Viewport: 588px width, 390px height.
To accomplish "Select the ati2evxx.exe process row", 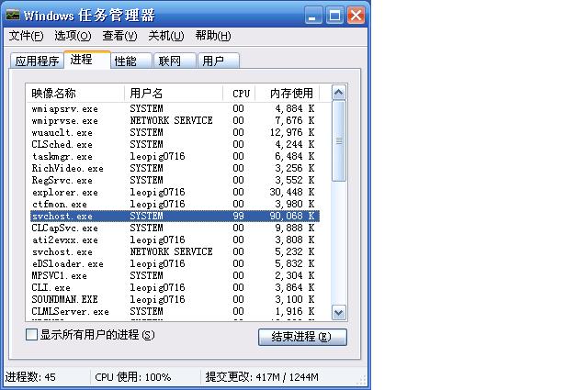I will coord(175,240).
